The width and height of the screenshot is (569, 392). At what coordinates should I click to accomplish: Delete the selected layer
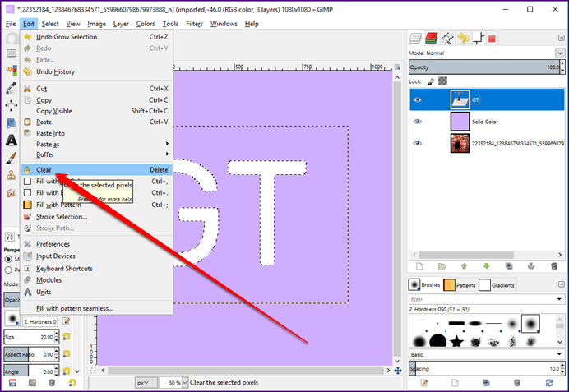553,266
